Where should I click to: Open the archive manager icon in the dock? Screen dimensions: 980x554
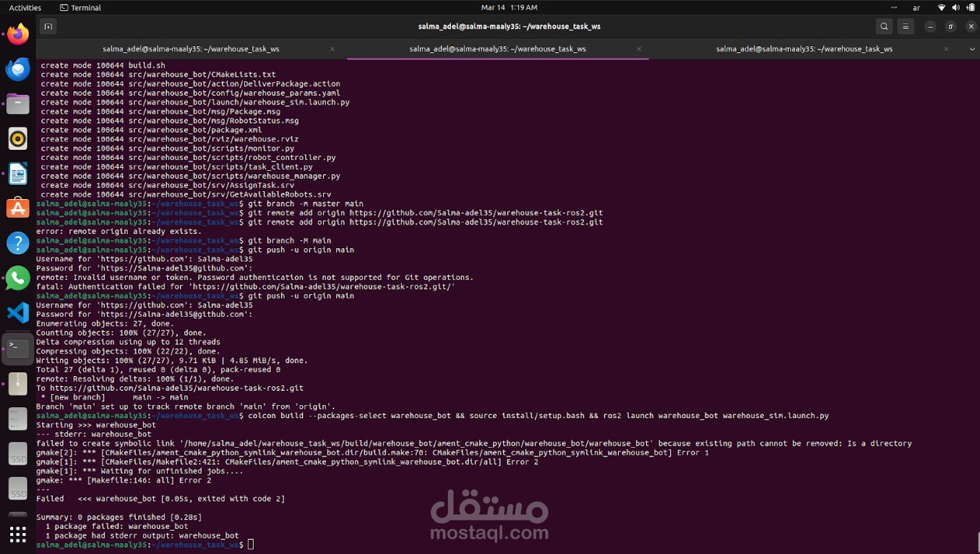pos(18,383)
